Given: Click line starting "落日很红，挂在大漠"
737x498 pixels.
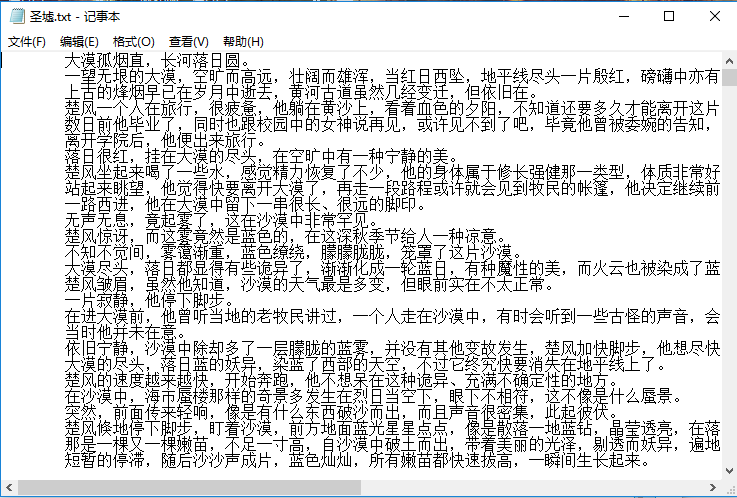Looking at the screenshot, I should pos(262,156).
